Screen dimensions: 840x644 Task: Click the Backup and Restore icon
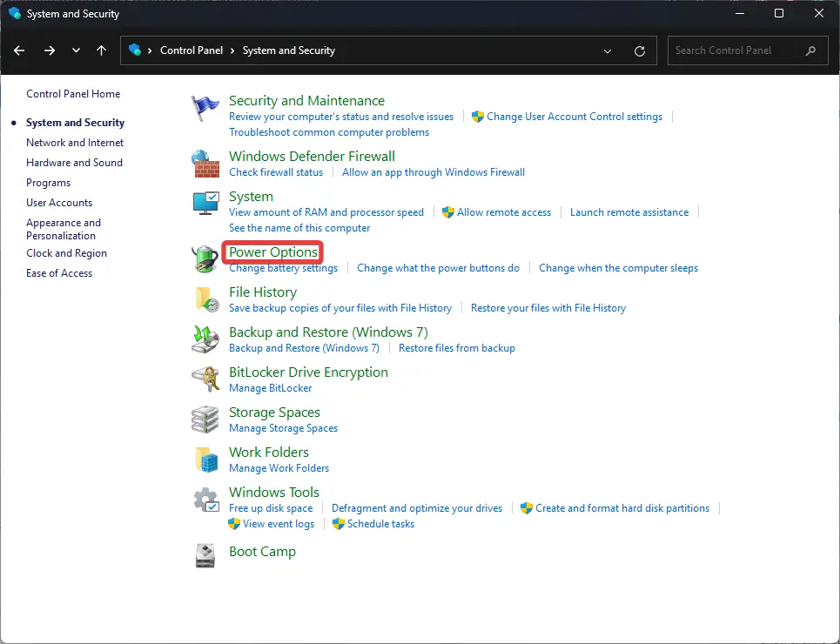[205, 339]
